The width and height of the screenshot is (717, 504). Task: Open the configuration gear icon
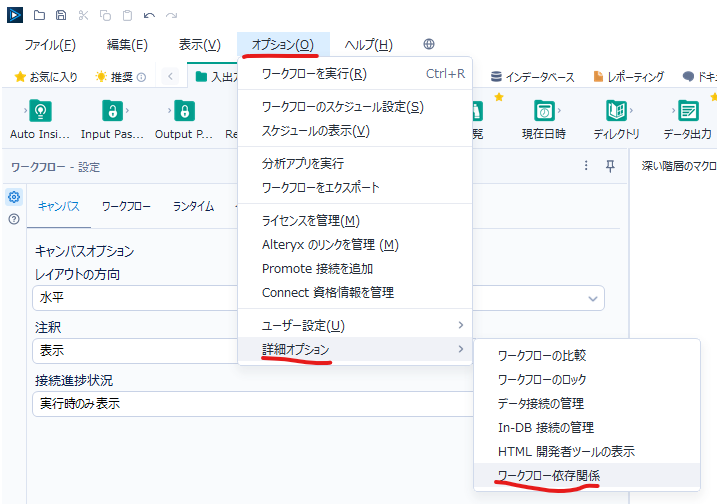tap(14, 197)
